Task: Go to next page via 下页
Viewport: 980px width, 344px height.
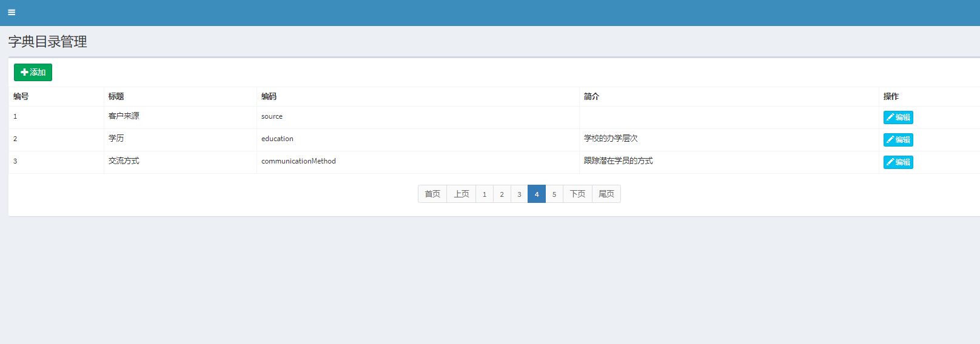Action: pyautogui.click(x=578, y=194)
